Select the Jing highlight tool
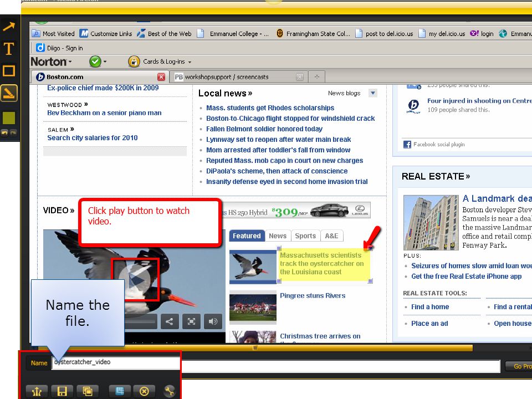 click(9, 93)
